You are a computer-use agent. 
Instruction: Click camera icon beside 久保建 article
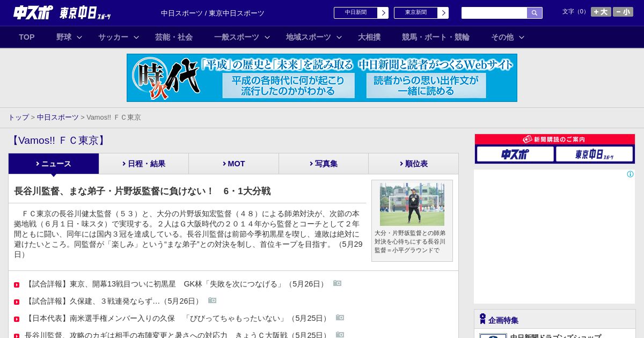tap(213, 300)
